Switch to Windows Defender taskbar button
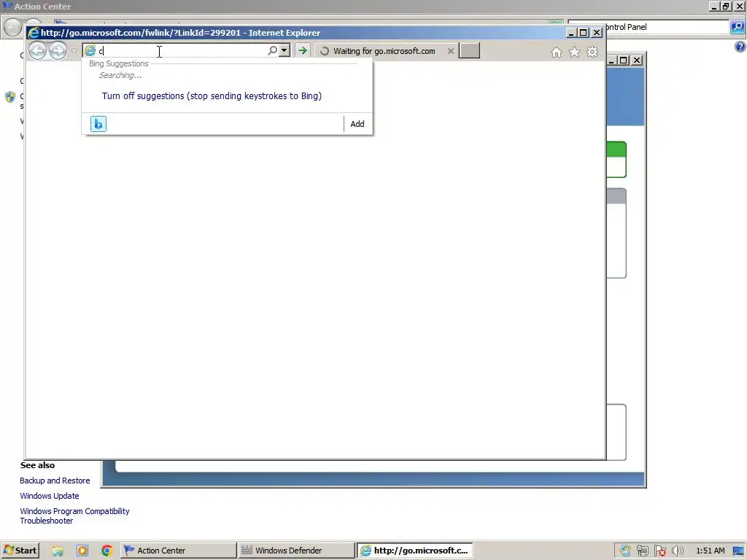Viewport: 747px width, 560px height. [x=296, y=551]
